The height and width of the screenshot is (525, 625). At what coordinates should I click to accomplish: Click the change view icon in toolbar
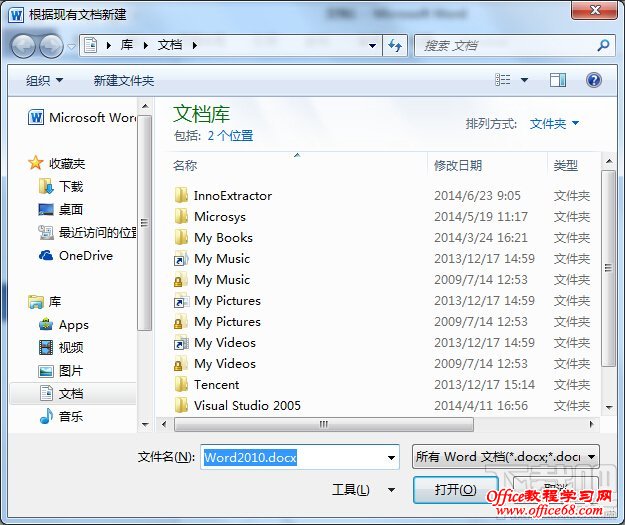503,80
